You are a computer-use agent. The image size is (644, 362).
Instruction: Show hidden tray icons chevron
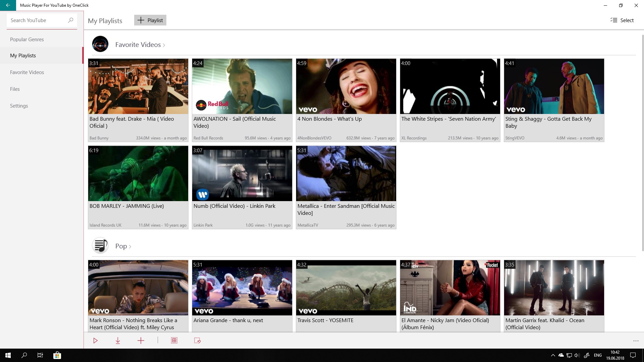(553, 355)
